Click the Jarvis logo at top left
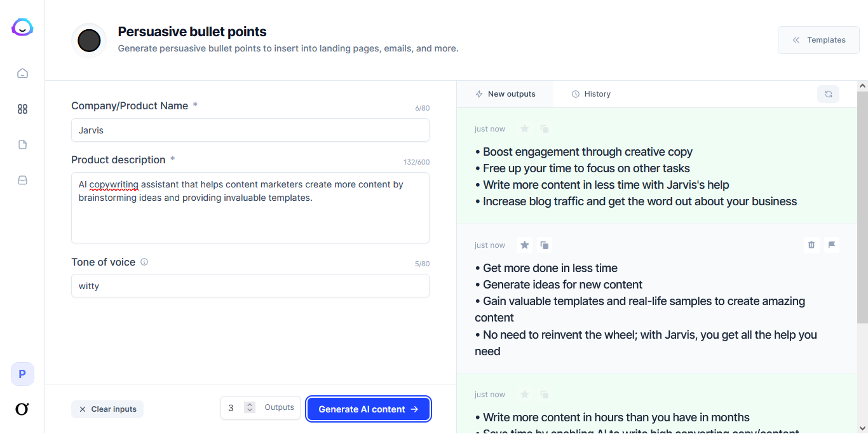868x434 pixels. click(22, 27)
